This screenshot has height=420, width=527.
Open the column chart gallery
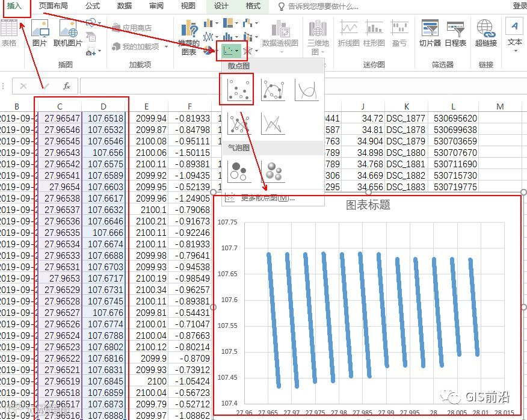pyautogui.click(x=211, y=23)
